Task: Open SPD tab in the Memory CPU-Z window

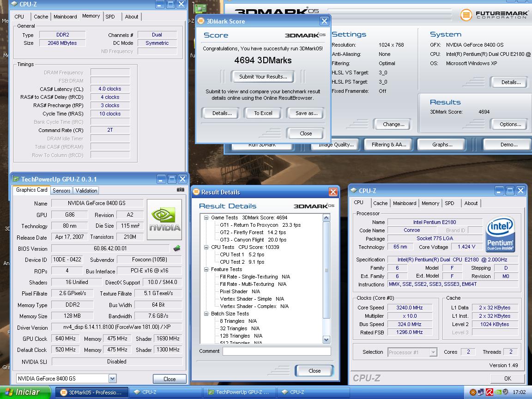Action: point(110,16)
